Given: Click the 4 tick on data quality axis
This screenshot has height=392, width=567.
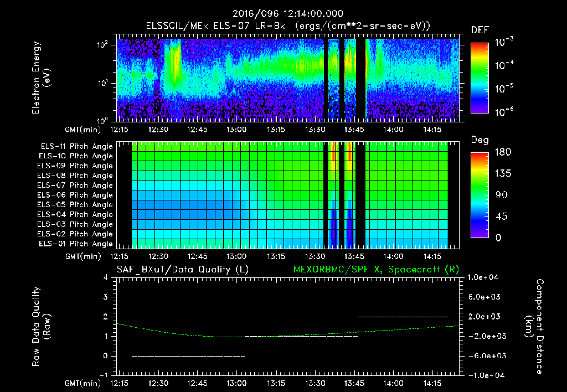Looking at the screenshot, I should pos(106,277).
